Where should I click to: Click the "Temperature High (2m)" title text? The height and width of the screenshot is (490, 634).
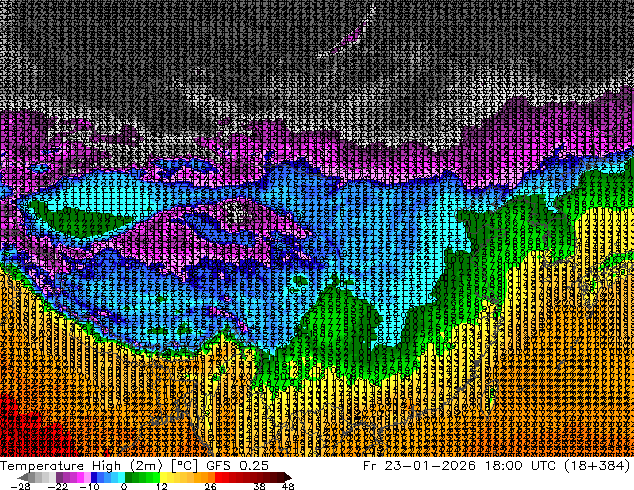pos(81,466)
